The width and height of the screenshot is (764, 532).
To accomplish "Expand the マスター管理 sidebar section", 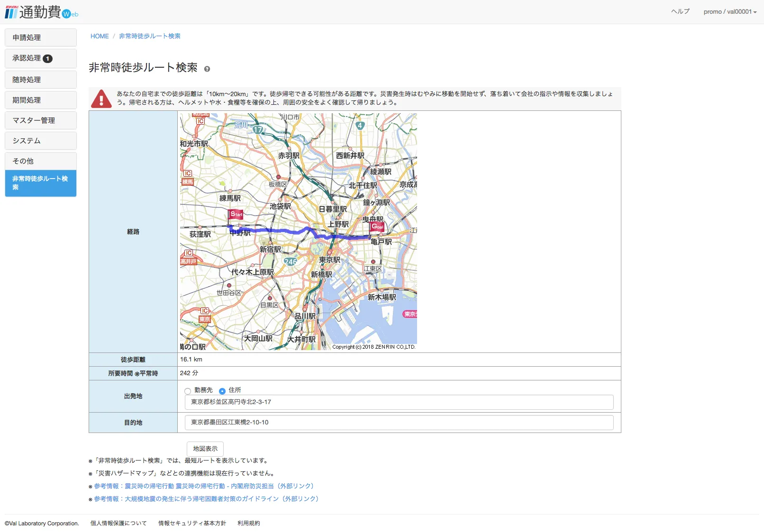I will [x=41, y=120].
